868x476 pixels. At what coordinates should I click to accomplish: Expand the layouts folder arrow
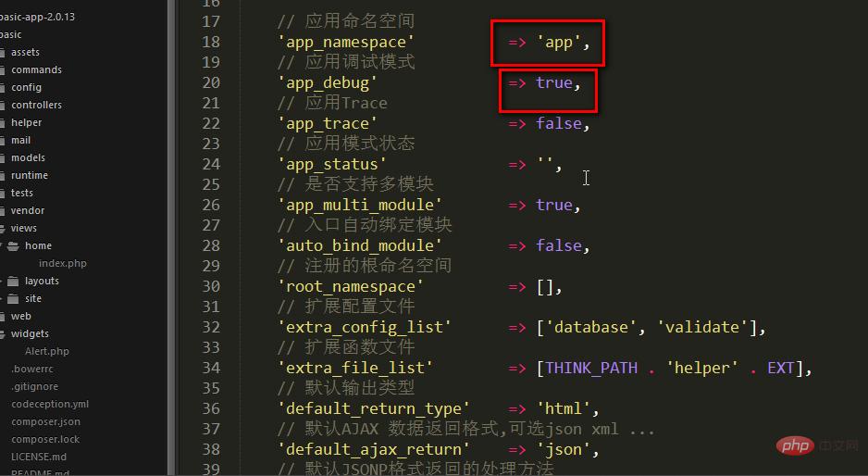coord(3,281)
